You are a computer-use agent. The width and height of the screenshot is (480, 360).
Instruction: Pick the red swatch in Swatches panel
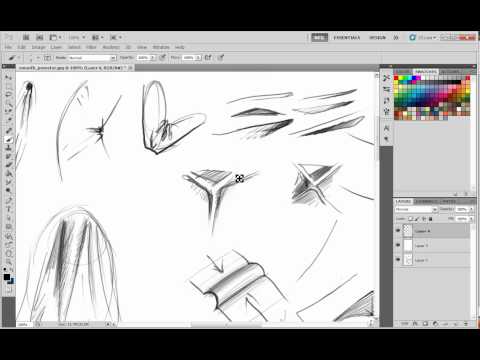(x=396, y=78)
